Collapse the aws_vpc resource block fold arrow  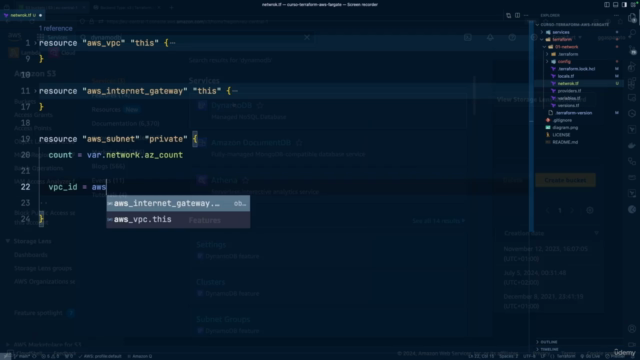point(35,43)
